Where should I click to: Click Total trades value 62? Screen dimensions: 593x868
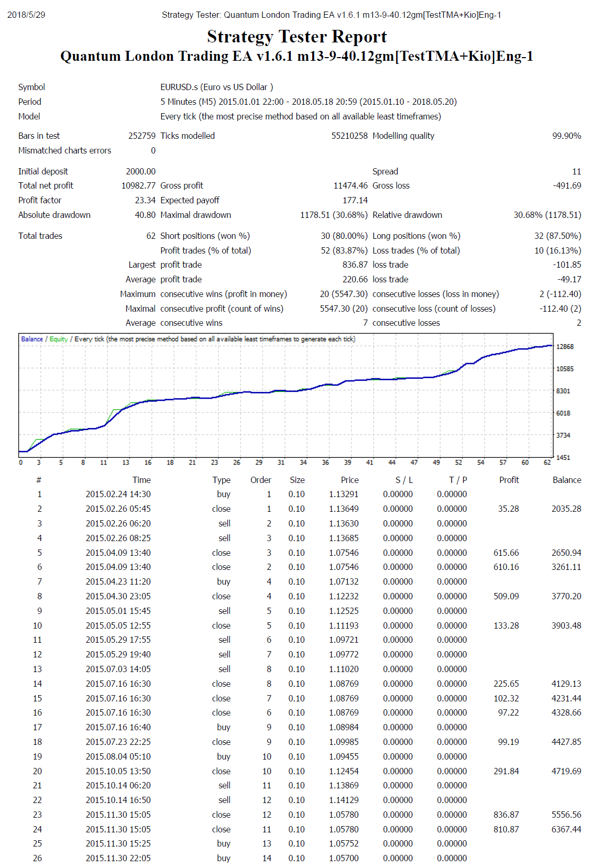coord(151,236)
